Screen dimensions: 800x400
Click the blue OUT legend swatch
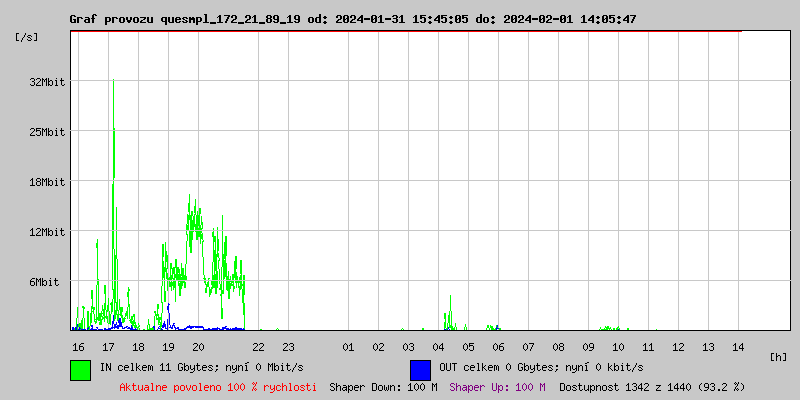coord(420,369)
